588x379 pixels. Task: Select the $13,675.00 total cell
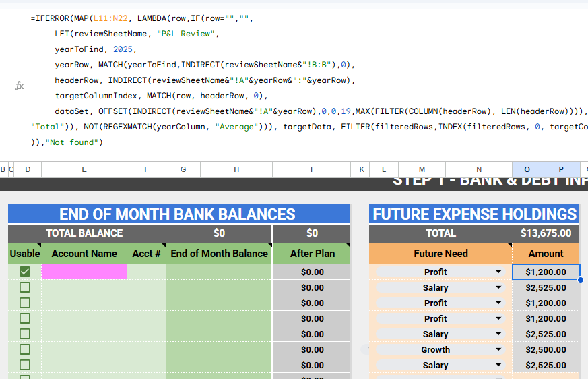tap(546, 233)
